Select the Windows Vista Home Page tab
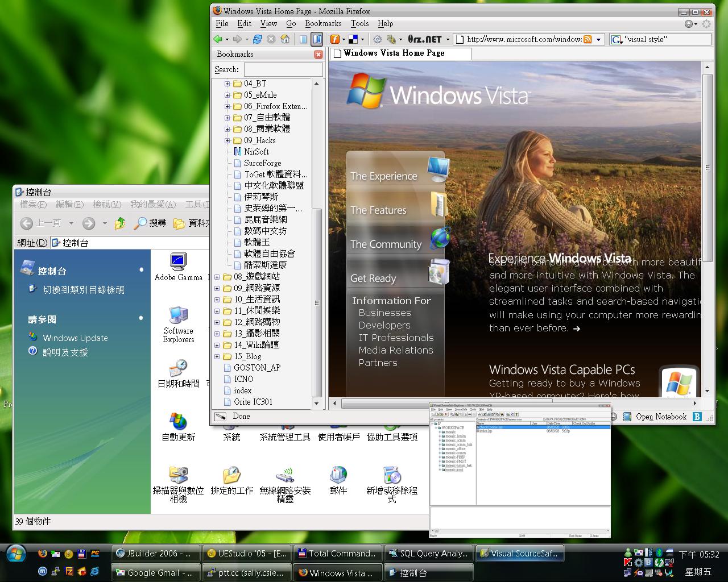 pos(400,53)
